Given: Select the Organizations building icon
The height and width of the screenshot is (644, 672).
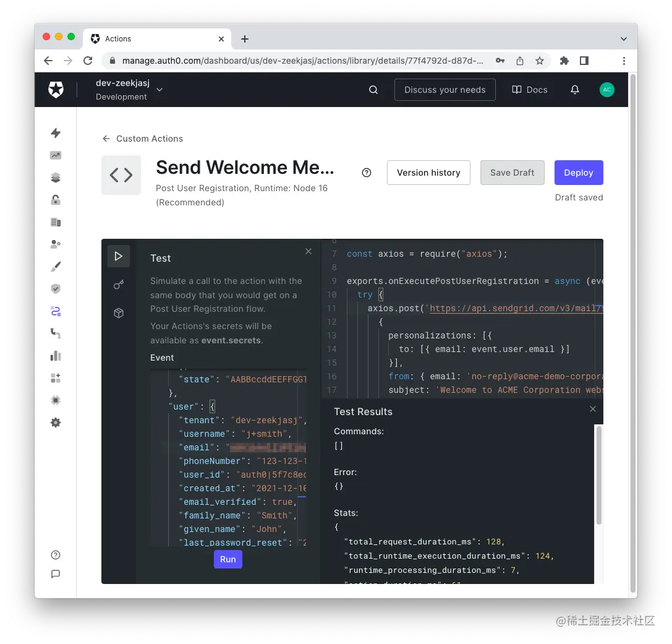Looking at the screenshot, I should coord(55,222).
